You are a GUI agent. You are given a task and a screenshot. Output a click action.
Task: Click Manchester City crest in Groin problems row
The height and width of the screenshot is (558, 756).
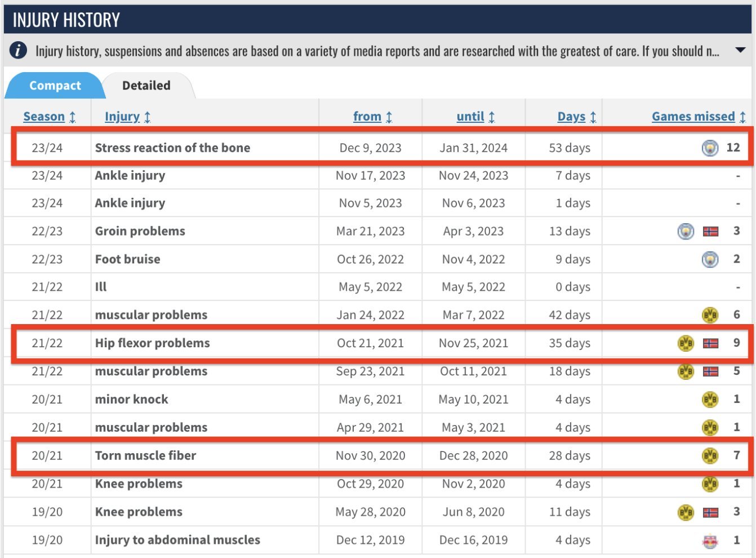point(686,232)
